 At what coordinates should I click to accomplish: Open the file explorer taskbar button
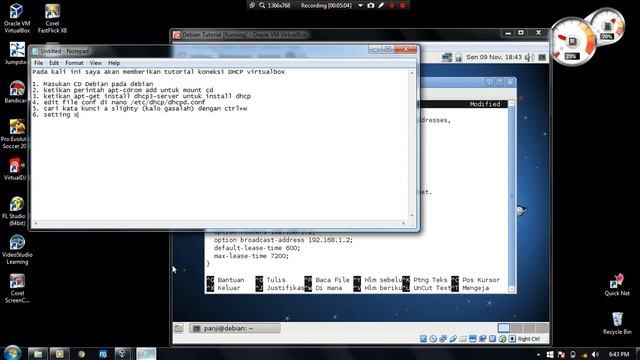tap(38, 354)
